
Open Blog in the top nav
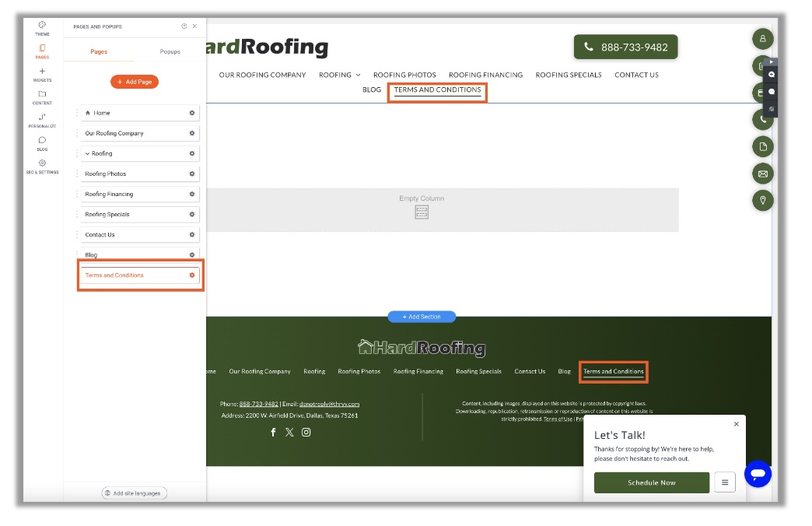[x=371, y=89]
